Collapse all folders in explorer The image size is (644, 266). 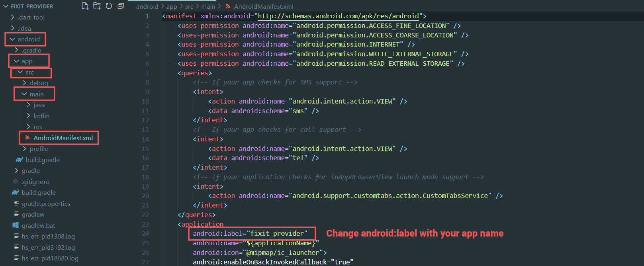coord(121,6)
